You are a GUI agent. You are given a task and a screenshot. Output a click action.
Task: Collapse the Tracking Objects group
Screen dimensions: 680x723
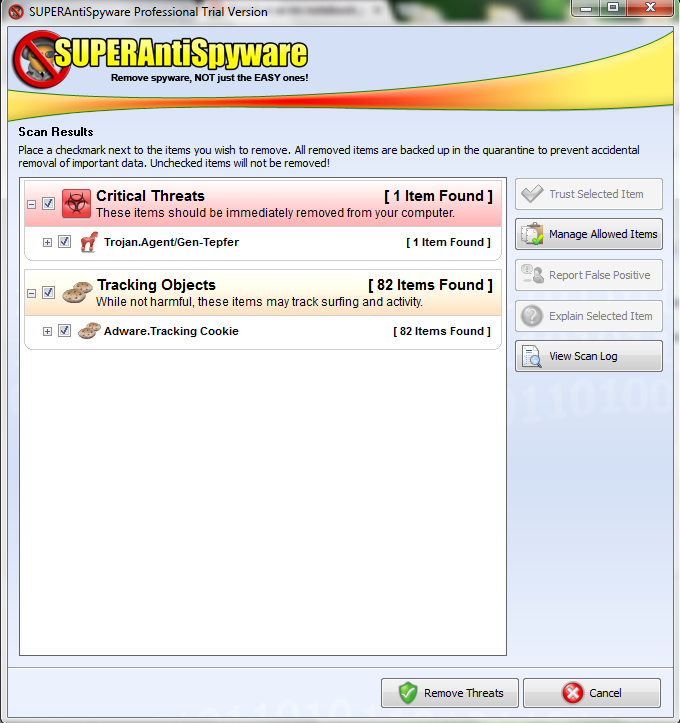[31, 293]
